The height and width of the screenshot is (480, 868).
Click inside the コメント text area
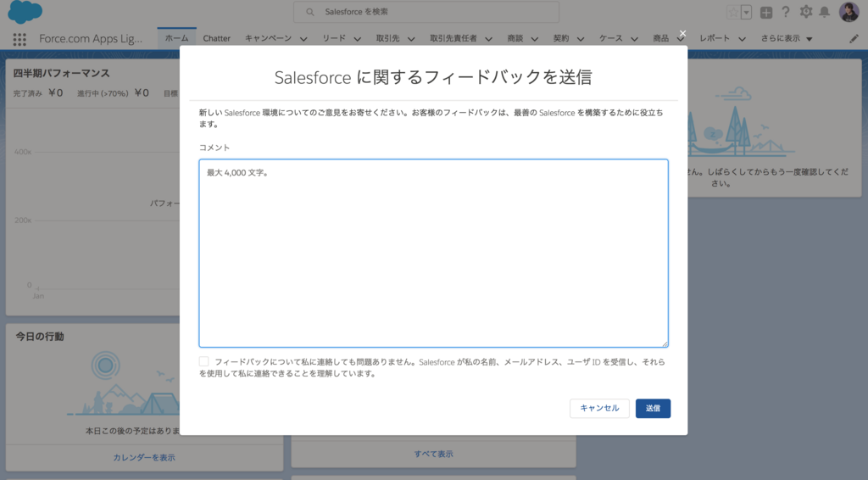click(433, 253)
